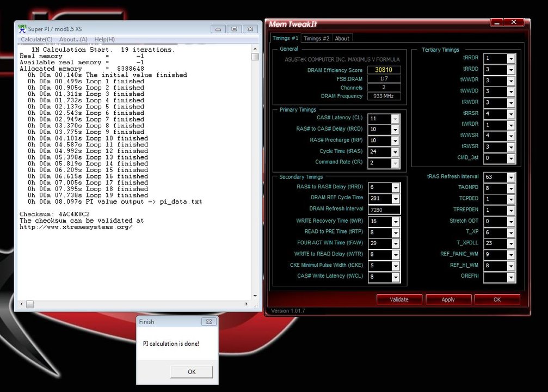This screenshot has height=392, width=548.
Task: Open the CKE Minimul Pulse Width (tCKE) dropdown
Action: tap(396, 266)
